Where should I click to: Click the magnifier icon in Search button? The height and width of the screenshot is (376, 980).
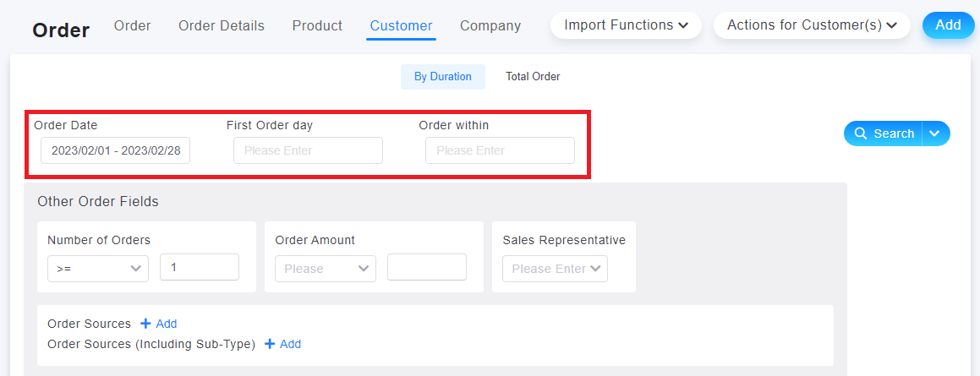point(861,134)
